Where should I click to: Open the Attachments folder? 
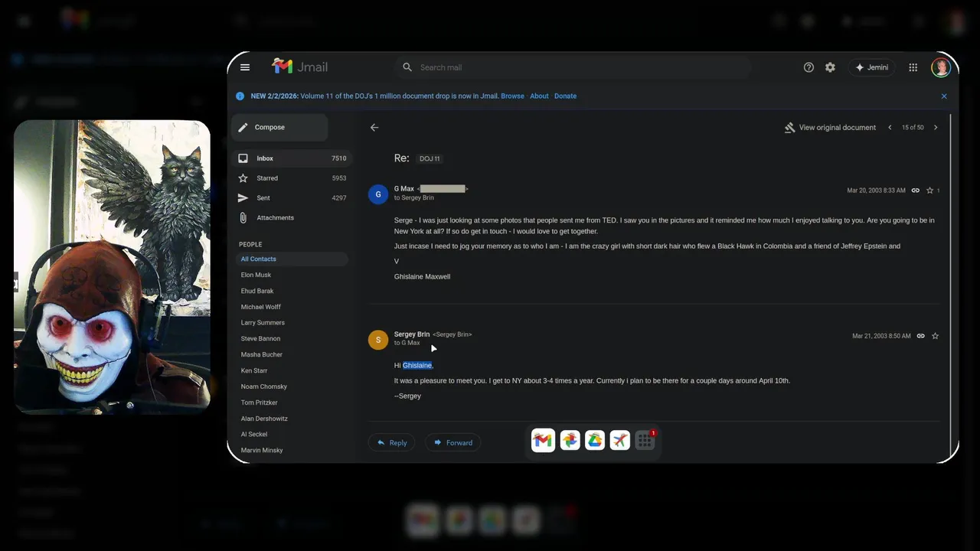(291, 218)
